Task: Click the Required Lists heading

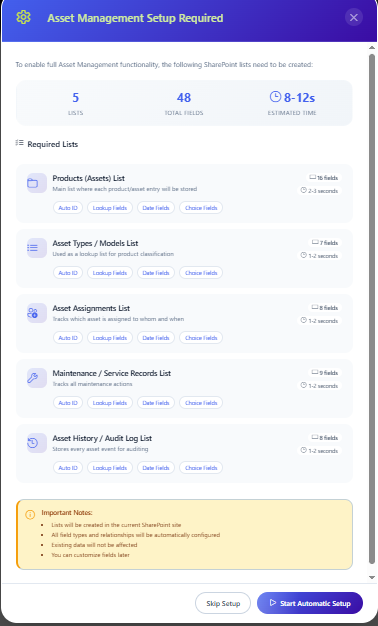Action: 53,144
